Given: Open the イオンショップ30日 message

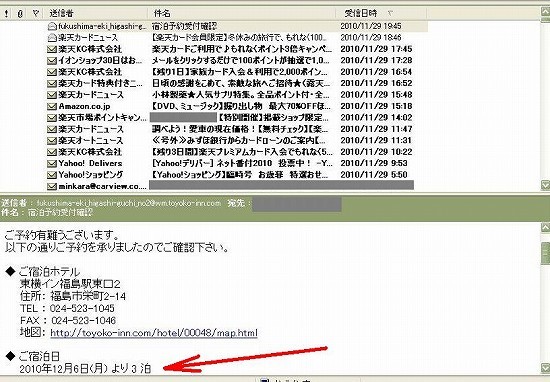Looking at the screenshot, I should 230,60.
